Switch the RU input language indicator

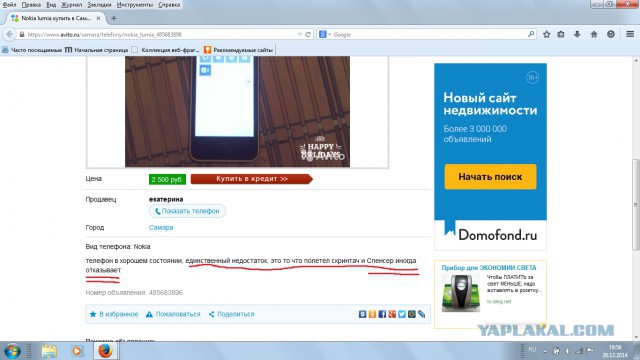[532, 350]
